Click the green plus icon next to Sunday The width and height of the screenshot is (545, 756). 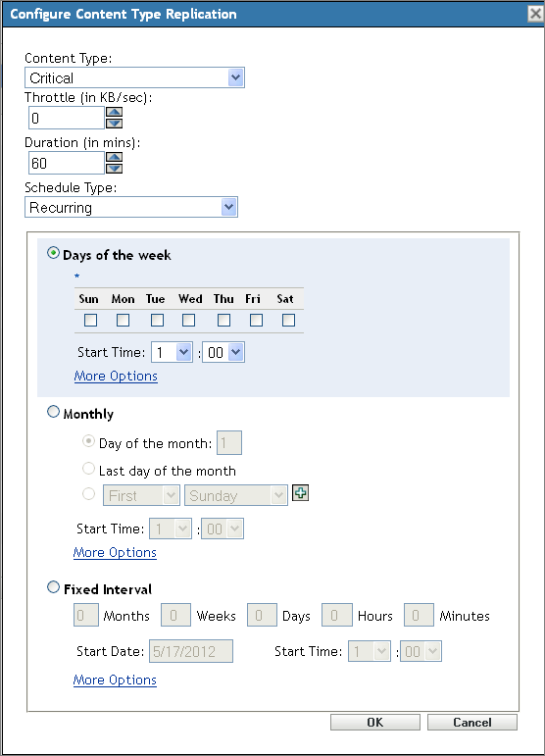[300, 493]
